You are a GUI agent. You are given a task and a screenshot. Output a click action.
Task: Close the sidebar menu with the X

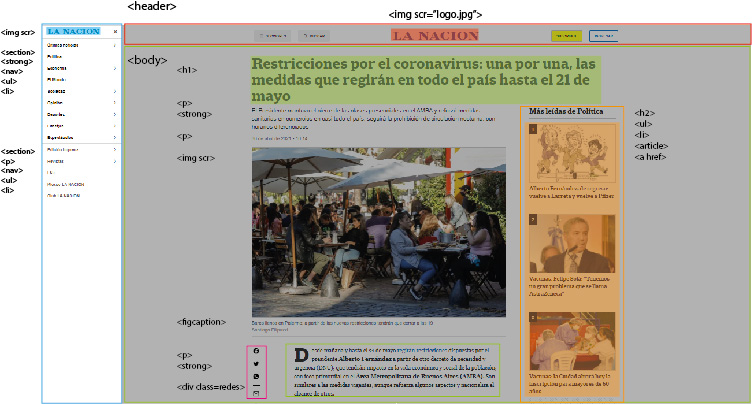click(115, 32)
